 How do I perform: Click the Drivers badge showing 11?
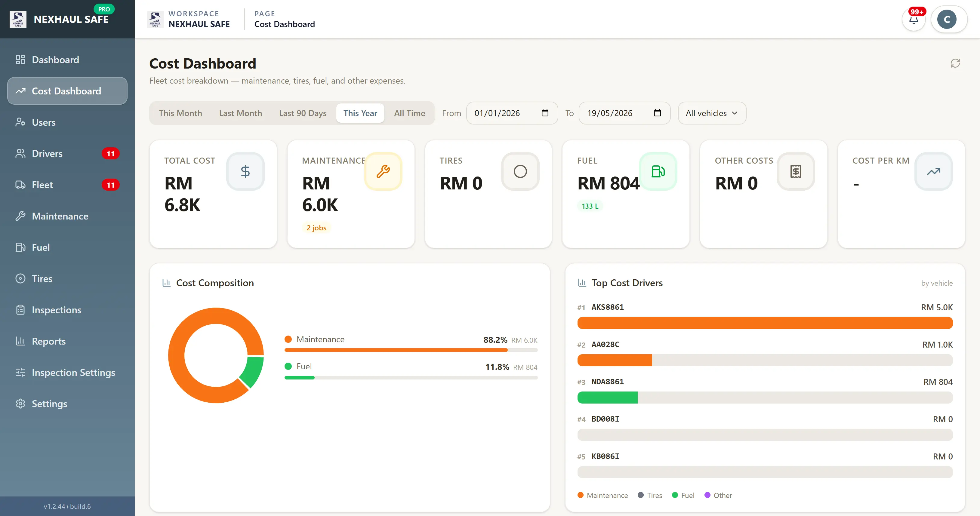click(x=111, y=154)
